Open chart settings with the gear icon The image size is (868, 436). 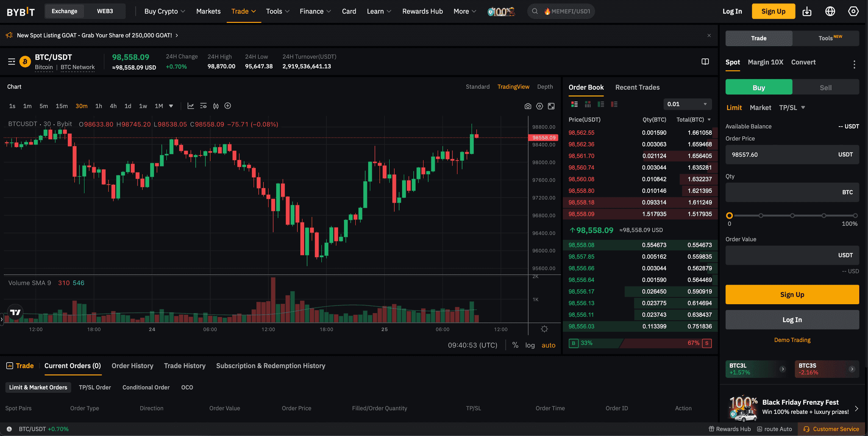coord(539,106)
